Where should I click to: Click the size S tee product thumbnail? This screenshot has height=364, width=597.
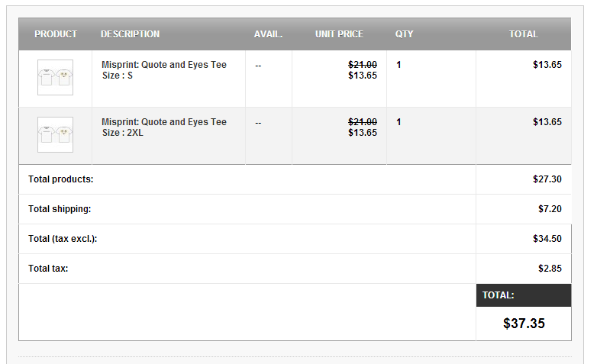tap(55, 77)
